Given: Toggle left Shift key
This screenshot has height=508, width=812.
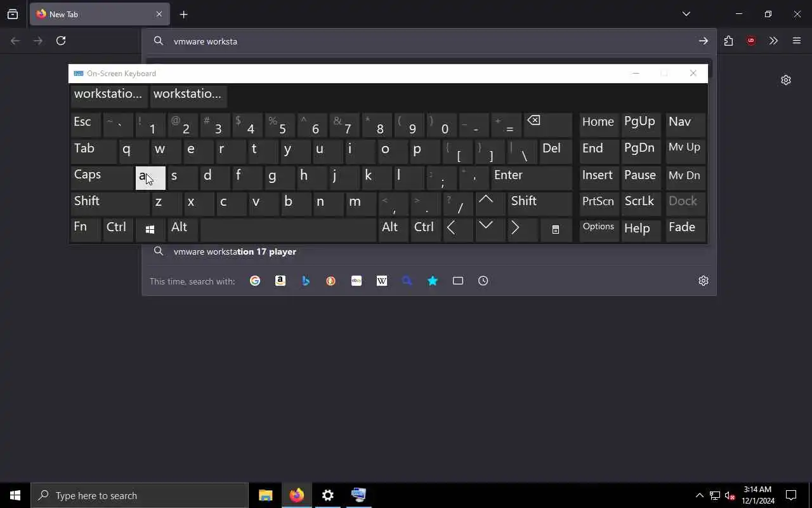Looking at the screenshot, I should point(110,204).
